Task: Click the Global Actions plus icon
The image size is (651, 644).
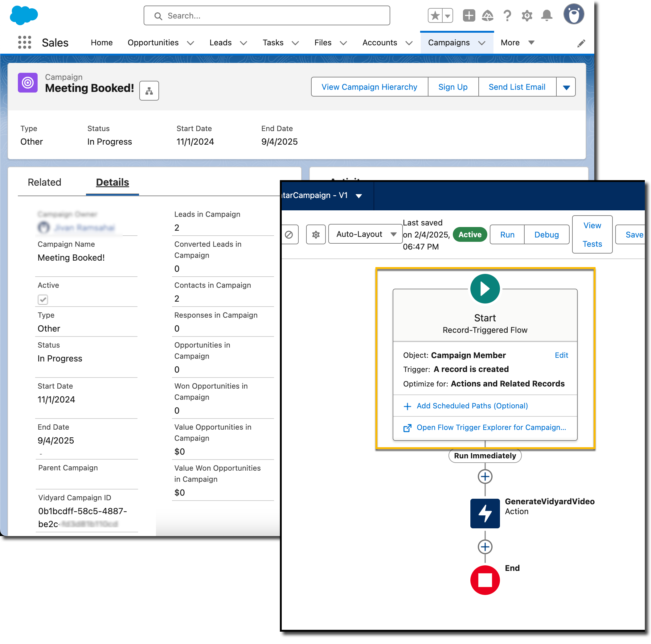Action: click(x=469, y=15)
